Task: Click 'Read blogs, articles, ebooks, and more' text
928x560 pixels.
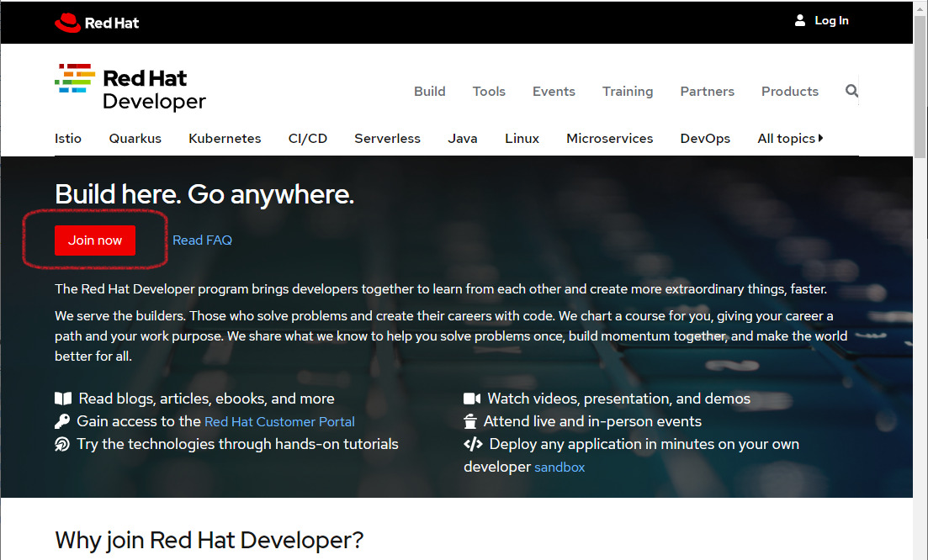Action: (207, 399)
